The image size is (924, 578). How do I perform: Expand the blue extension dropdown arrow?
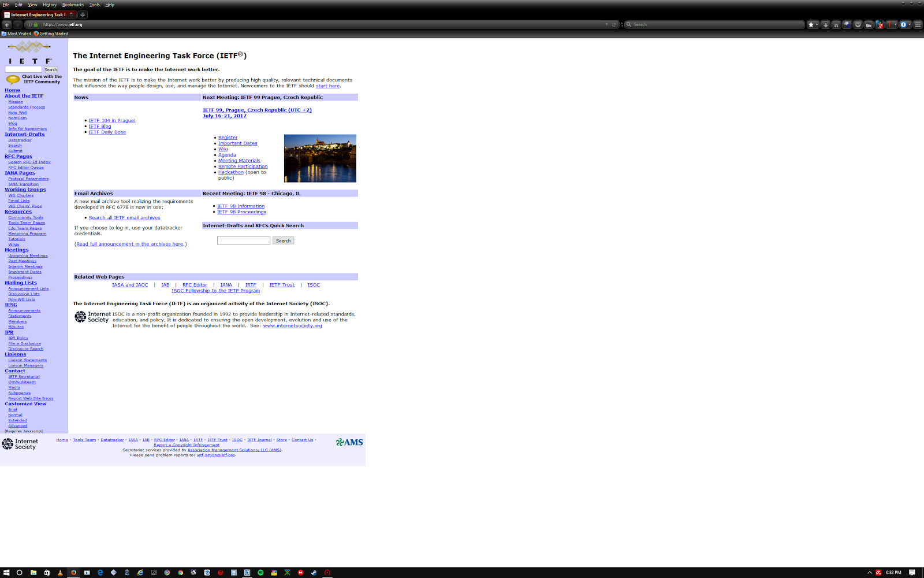910,24
